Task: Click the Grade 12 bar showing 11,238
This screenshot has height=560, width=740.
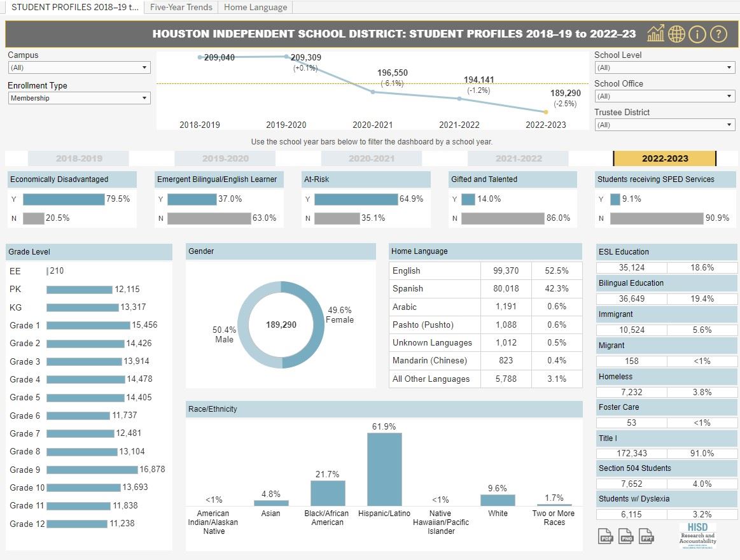Action: tap(77, 524)
